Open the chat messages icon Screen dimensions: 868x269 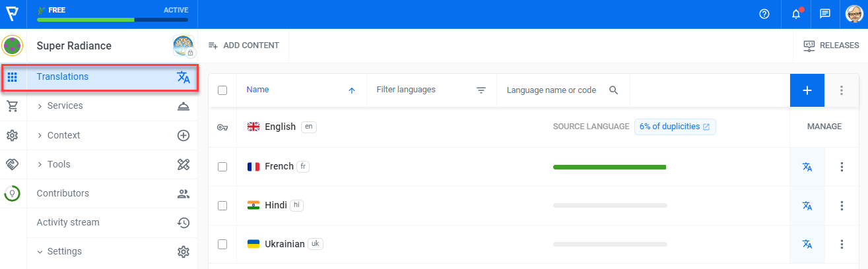824,14
